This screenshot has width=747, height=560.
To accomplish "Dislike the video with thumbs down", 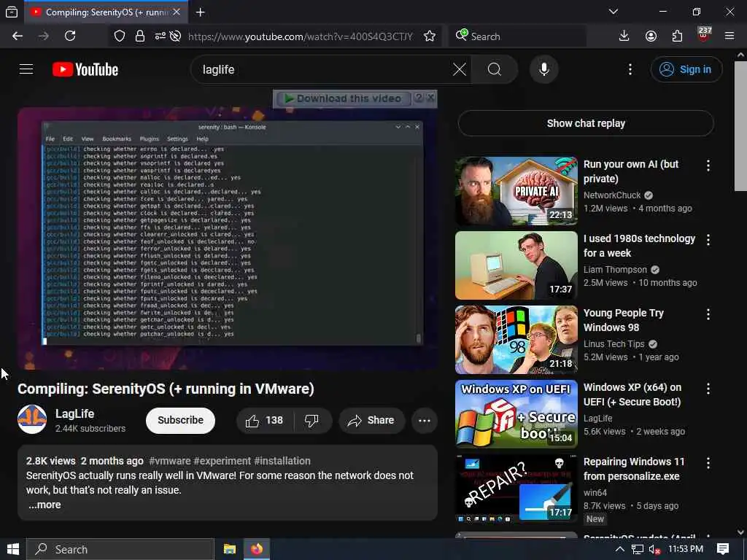I will [x=312, y=421].
